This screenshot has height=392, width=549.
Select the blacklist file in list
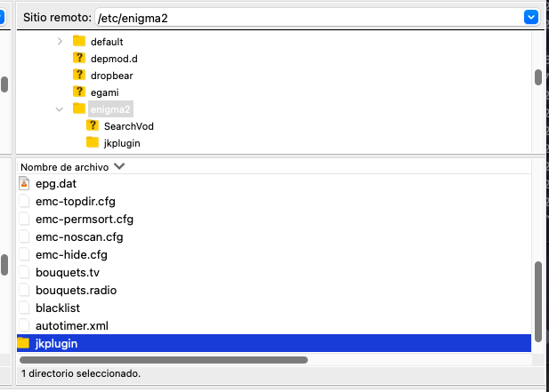(x=58, y=308)
